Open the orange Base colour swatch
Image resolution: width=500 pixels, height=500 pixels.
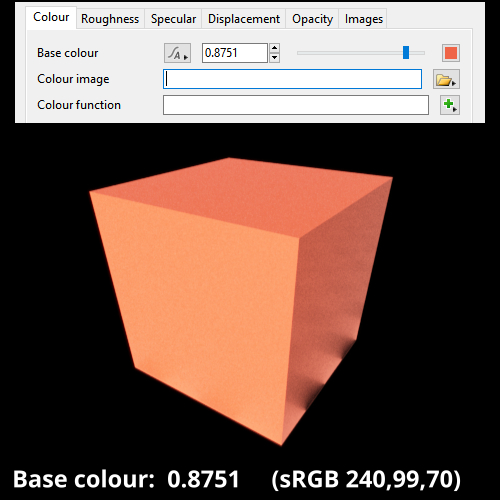coord(451,53)
